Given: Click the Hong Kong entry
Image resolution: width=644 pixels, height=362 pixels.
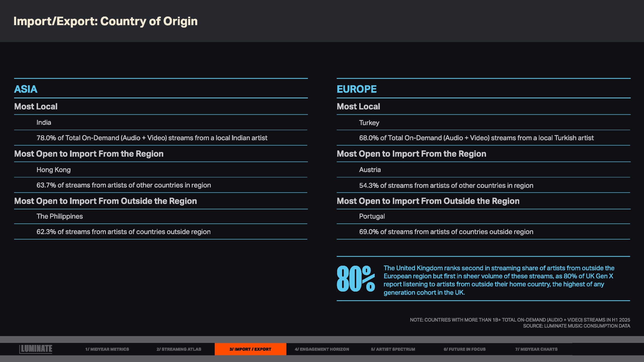Looking at the screenshot, I should (x=53, y=170).
